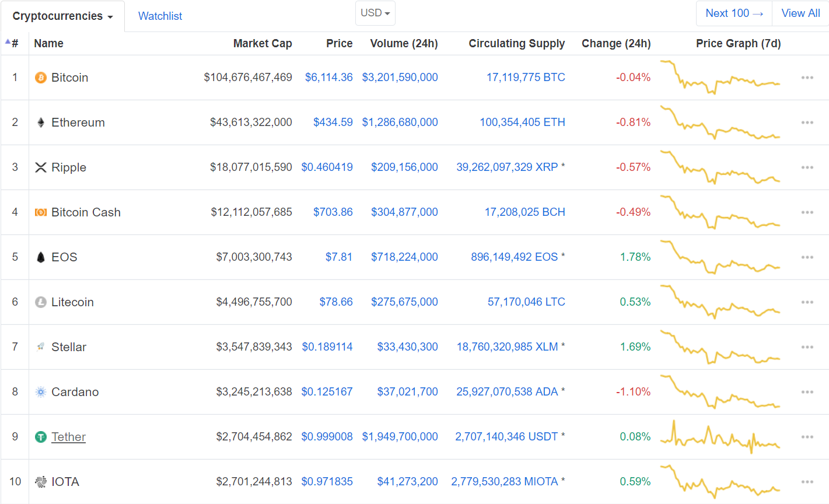Open the more-options dots for Ripple row
The image size is (829, 504).
(x=807, y=167)
